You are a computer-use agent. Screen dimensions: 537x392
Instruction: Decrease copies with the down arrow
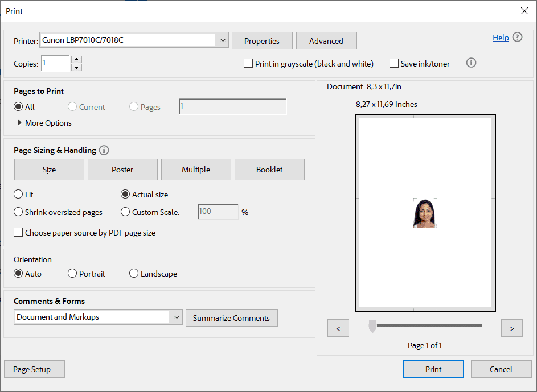pyautogui.click(x=77, y=67)
